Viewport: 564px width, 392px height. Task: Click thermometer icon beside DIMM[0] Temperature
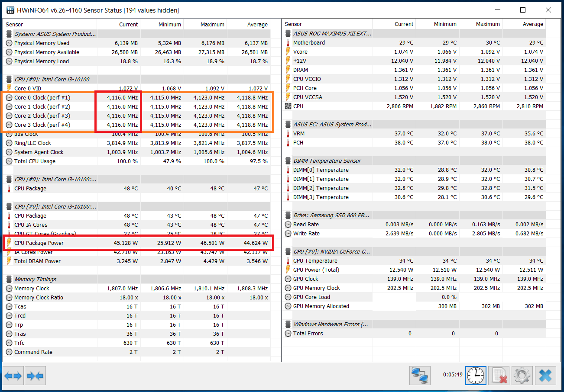pos(288,170)
